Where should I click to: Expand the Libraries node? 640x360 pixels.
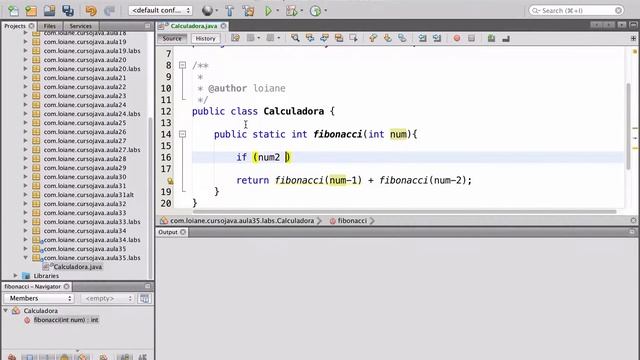16,276
